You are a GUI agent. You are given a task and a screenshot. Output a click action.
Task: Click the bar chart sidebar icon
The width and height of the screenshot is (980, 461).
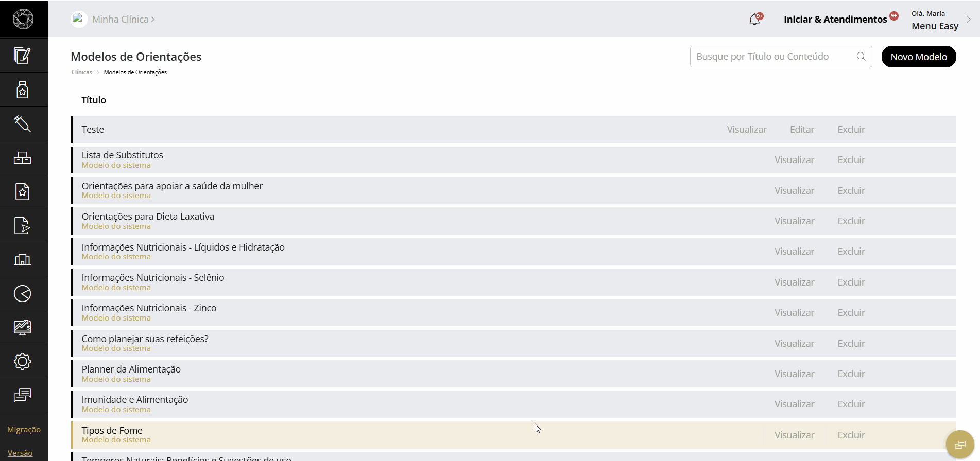[x=22, y=259]
